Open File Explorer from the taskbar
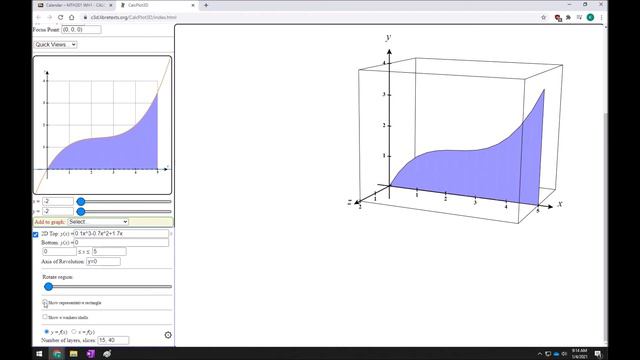 click(73, 353)
